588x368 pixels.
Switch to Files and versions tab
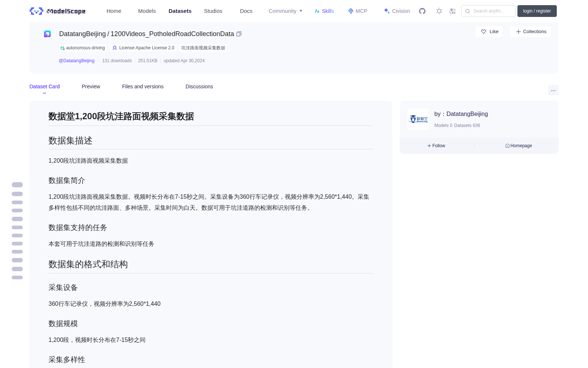coord(143,86)
